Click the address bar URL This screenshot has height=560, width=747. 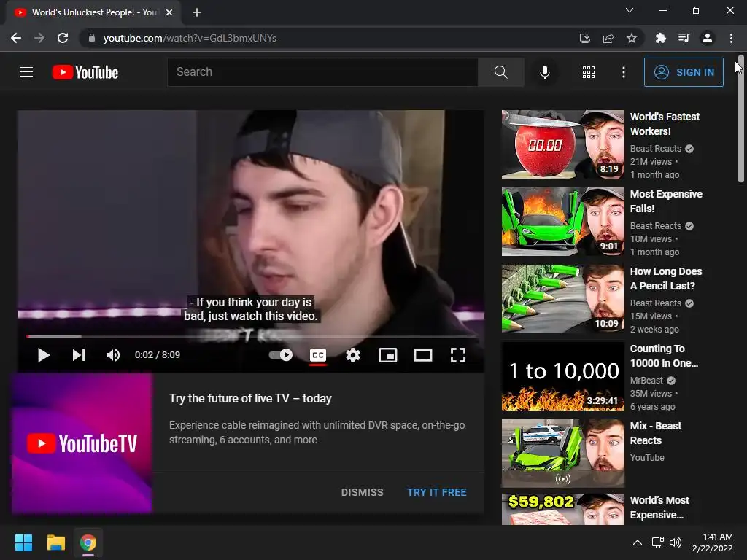190,38
